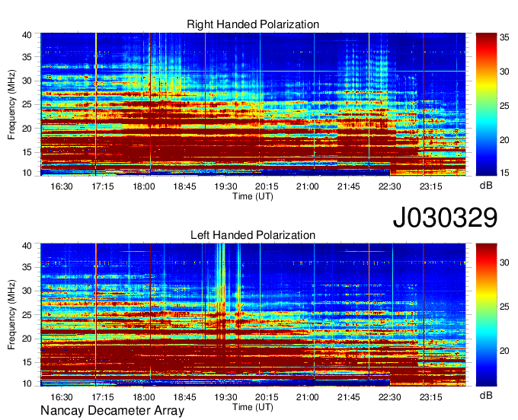Click "22:30" time tick on Right Handed plot

pos(390,186)
